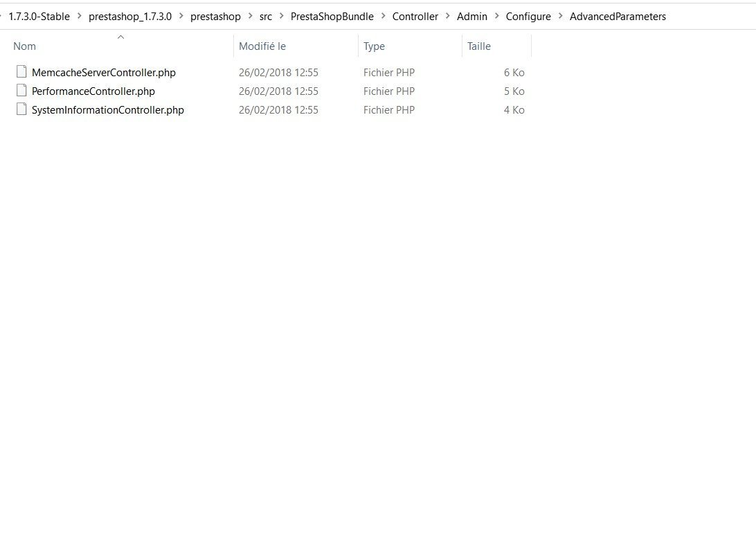
Task: Expand chevron after Configure in path
Action: (x=561, y=16)
